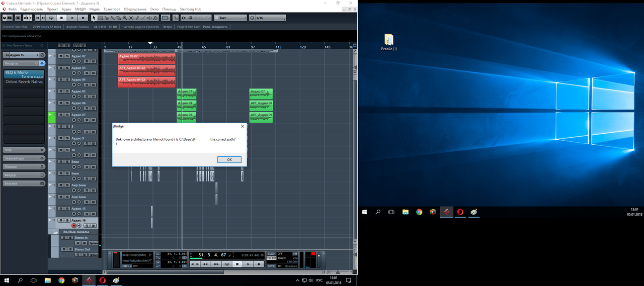Toggle the Snap to grid button
Screen dimensions: 644x286
[184, 18]
